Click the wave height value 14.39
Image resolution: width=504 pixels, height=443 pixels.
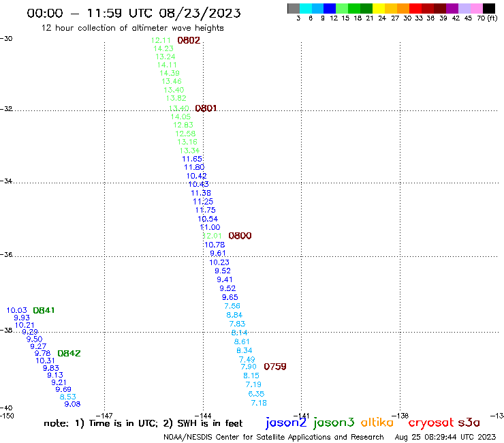(170, 73)
